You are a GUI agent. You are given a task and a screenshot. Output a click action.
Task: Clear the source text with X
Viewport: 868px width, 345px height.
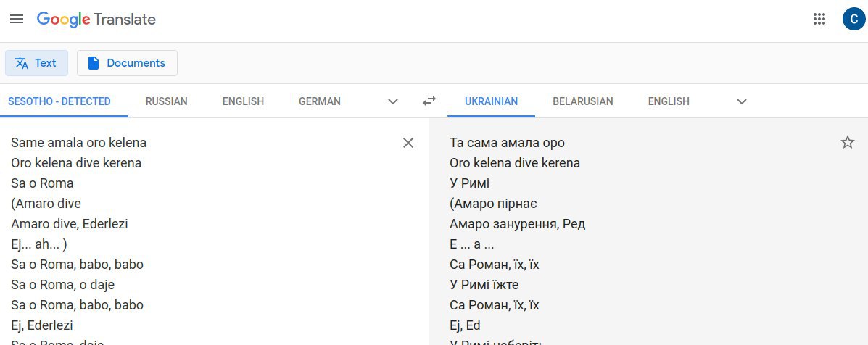408,143
